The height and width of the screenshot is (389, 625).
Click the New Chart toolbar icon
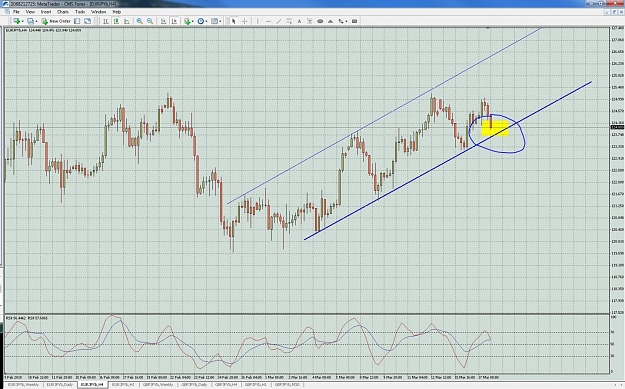(x=16, y=21)
